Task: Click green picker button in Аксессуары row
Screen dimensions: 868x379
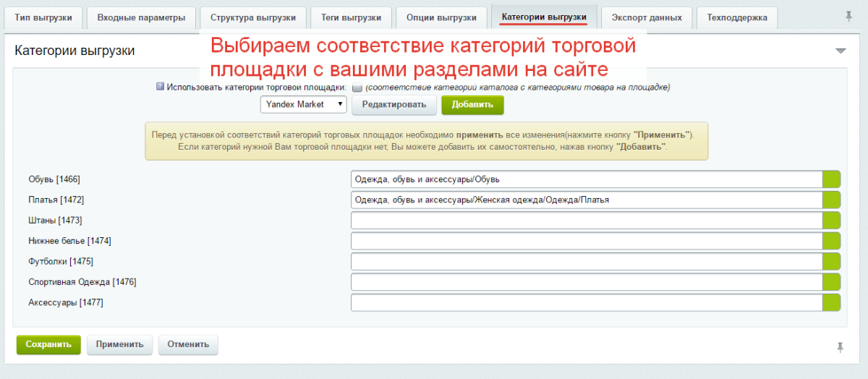Action: 832,302
